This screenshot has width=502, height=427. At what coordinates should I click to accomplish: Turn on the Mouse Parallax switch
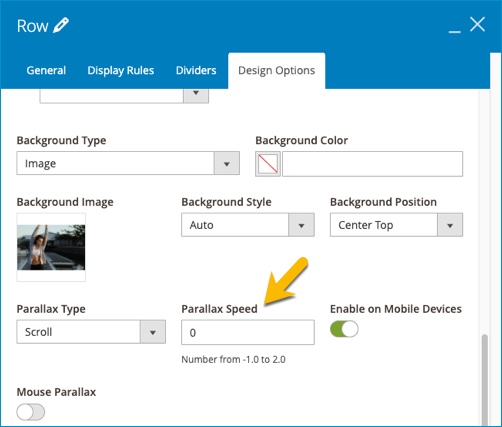click(31, 412)
